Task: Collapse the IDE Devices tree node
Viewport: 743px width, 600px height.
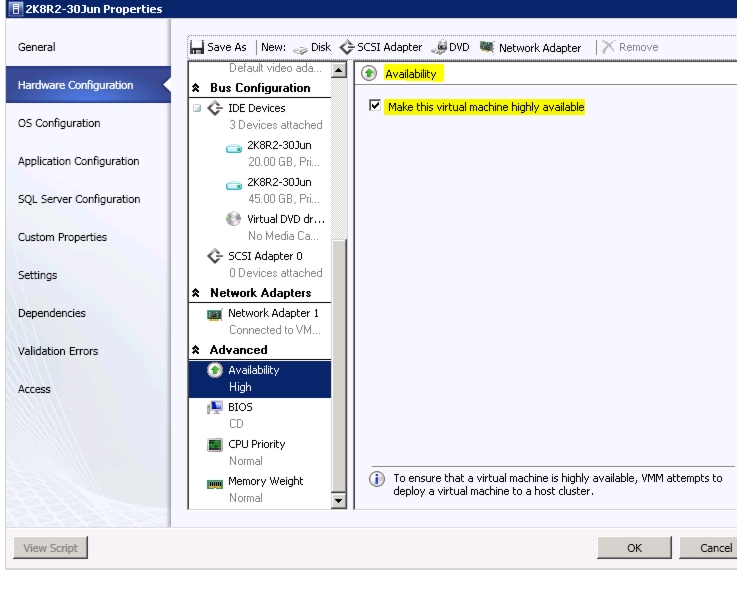Action: coord(197,108)
